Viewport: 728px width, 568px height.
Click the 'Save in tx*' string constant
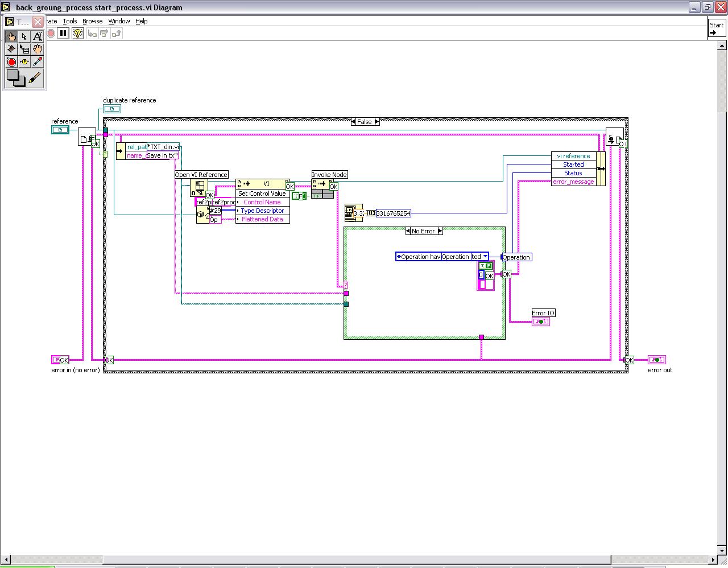coord(163,155)
